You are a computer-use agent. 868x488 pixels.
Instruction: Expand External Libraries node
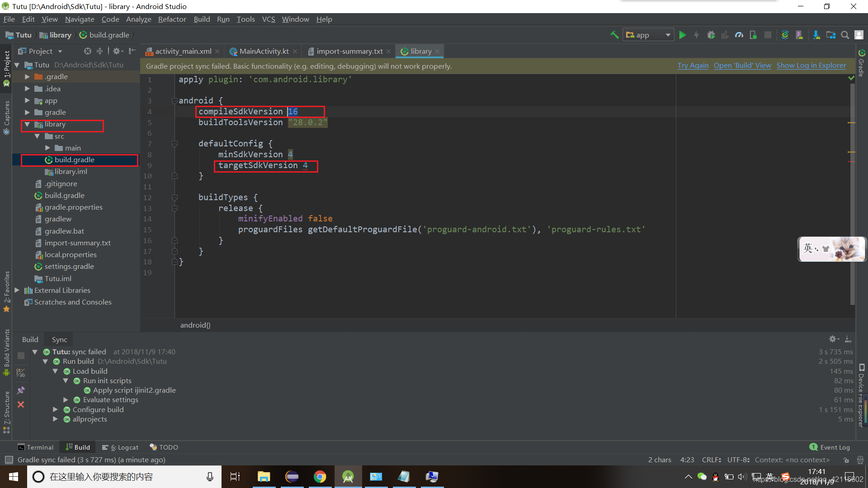click(x=17, y=290)
